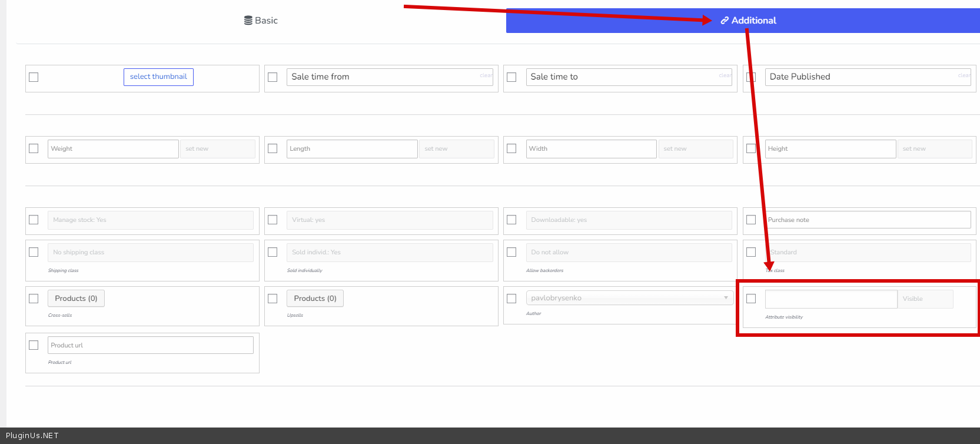Tick the checkbox next to Sale time from

273,77
